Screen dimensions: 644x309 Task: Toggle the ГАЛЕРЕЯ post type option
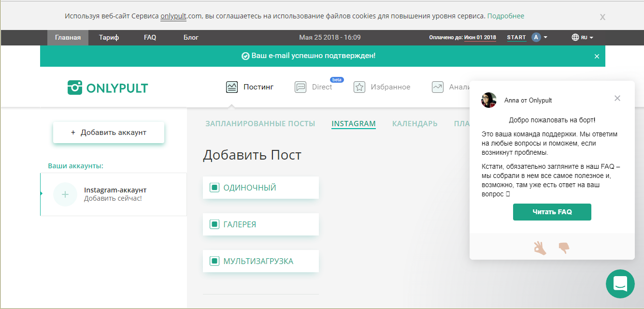point(214,224)
